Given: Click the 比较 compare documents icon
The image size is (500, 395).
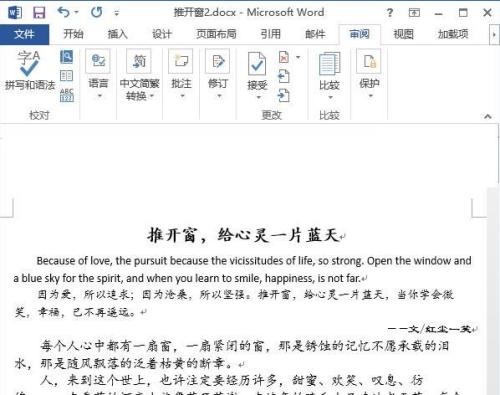Looking at the screenshot, I should pyautogui.click(x=329, y=63).
